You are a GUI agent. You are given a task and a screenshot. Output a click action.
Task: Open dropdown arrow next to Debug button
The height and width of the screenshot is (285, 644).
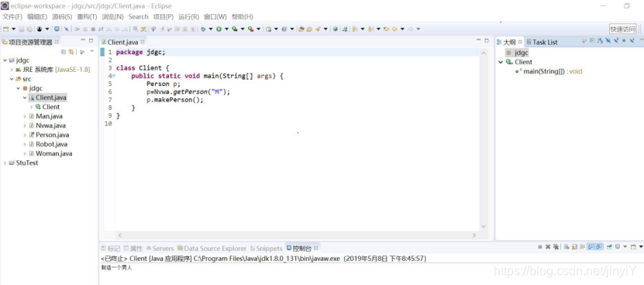[211, 29]
